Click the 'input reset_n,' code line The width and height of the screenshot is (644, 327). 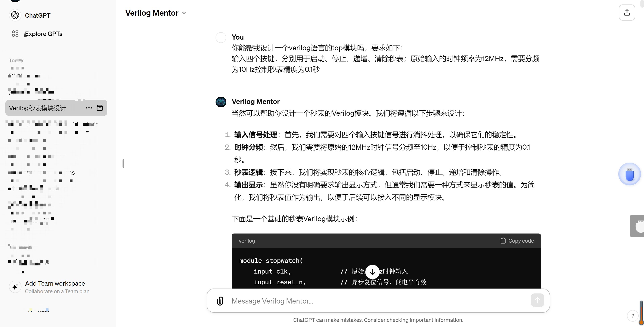280,282
